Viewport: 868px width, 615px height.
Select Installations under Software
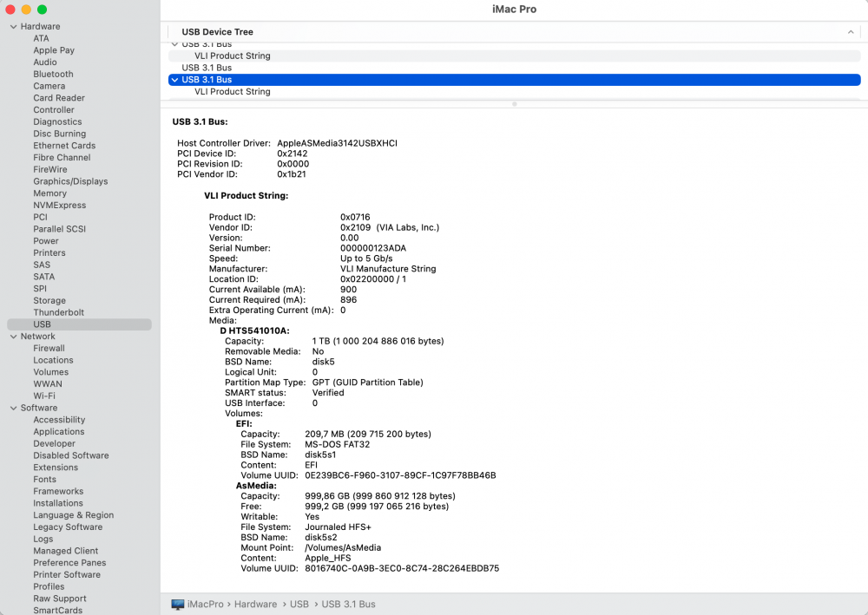(58, 503)
